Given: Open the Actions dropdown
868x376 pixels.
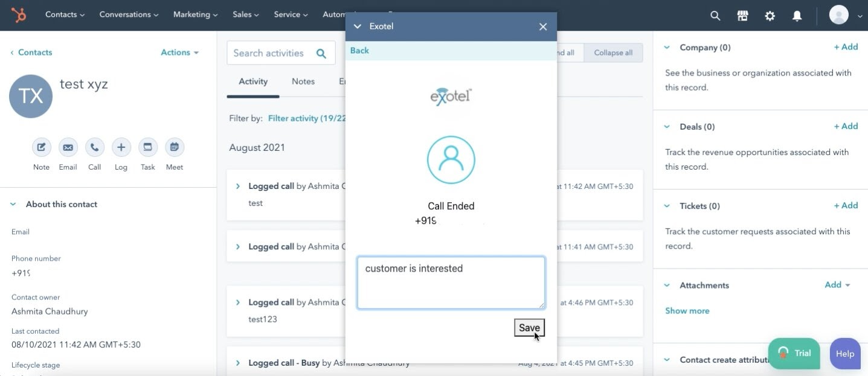Looking at the screenshot, I should [179, 53].
